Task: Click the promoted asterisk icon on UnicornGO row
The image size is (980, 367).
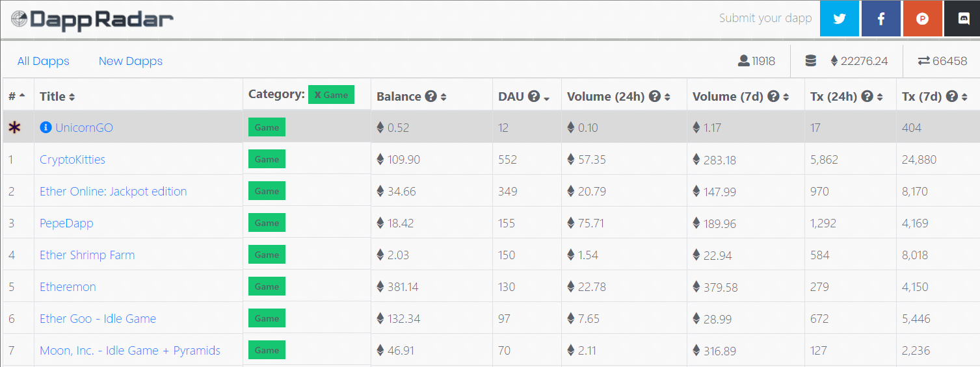Action: (x=14, y=127)
